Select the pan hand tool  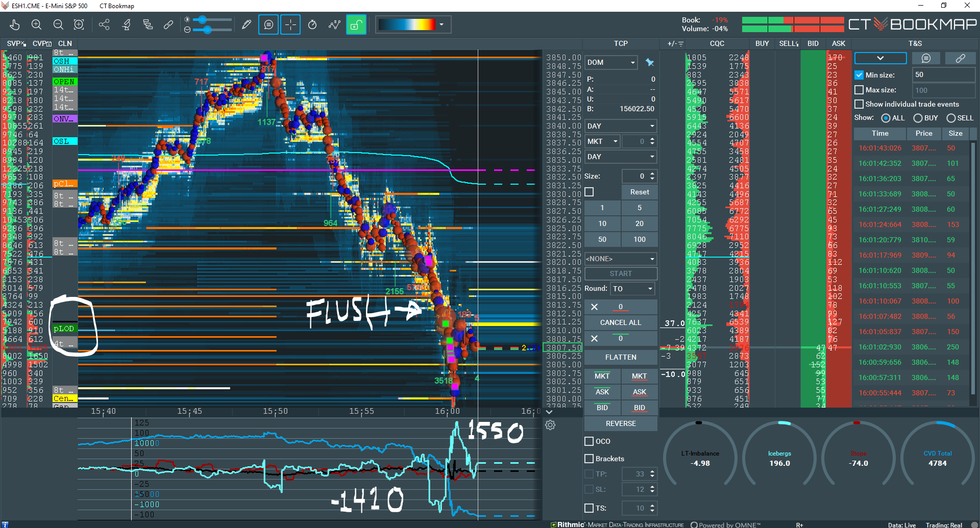14,24
